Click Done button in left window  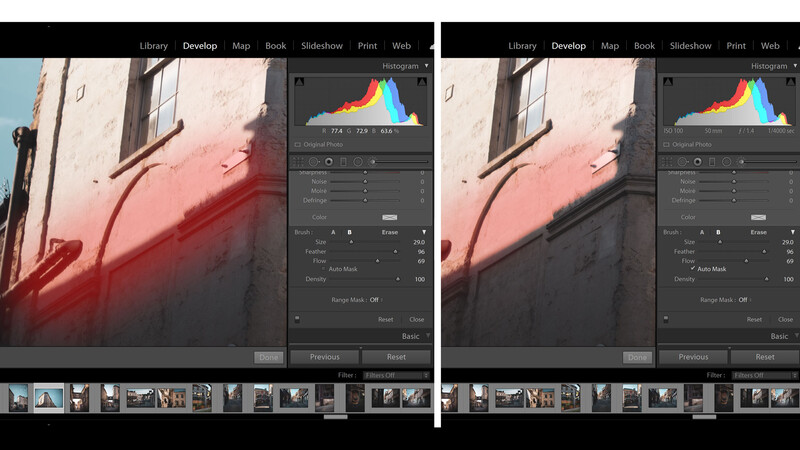269,357
